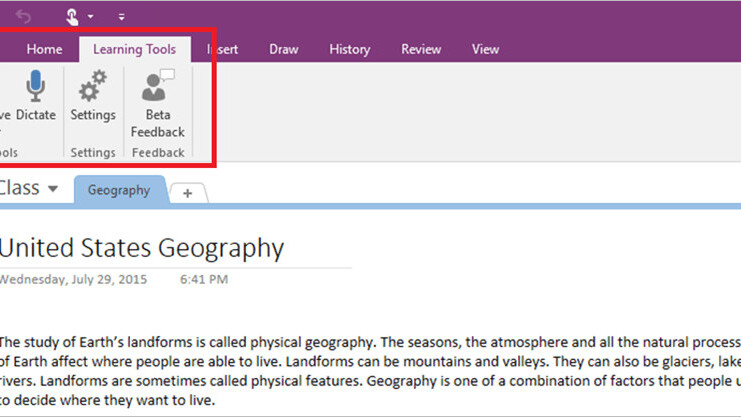
Task: Start Dictate with the microphone icon
Action: [x=36, y=88]
